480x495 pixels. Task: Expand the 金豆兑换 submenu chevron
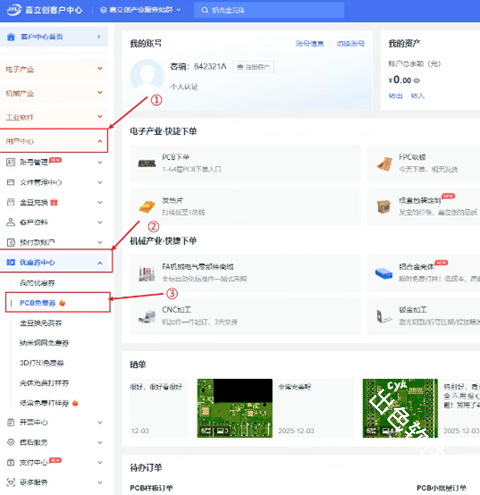coord(100,202)
